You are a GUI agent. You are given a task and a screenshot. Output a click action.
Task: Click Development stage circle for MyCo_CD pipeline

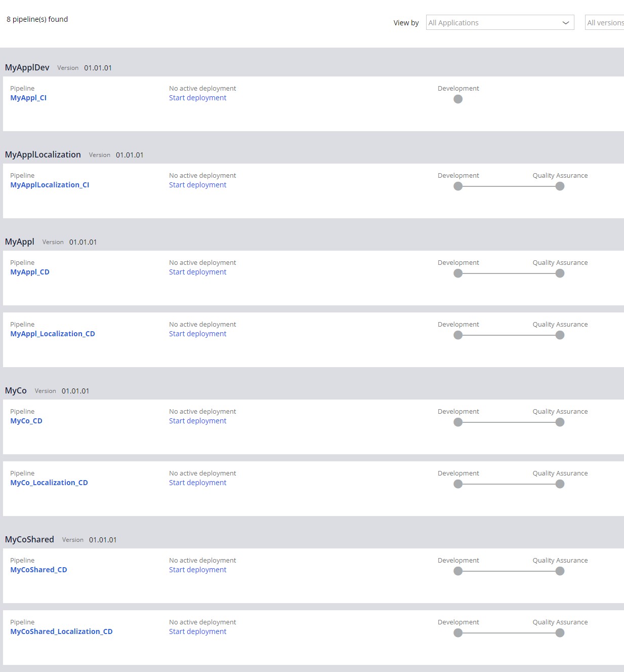[x=458, y=422]
